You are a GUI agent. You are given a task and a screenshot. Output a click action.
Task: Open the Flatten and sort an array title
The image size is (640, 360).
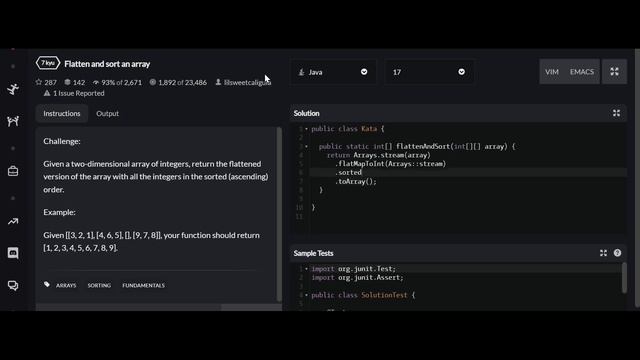[x=107, y=64]
